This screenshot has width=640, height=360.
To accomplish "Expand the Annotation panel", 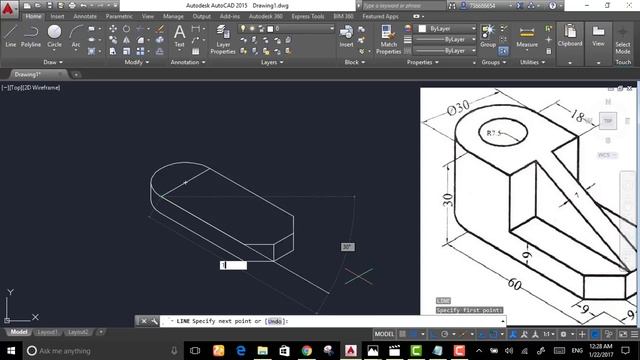I will [188, 62].
